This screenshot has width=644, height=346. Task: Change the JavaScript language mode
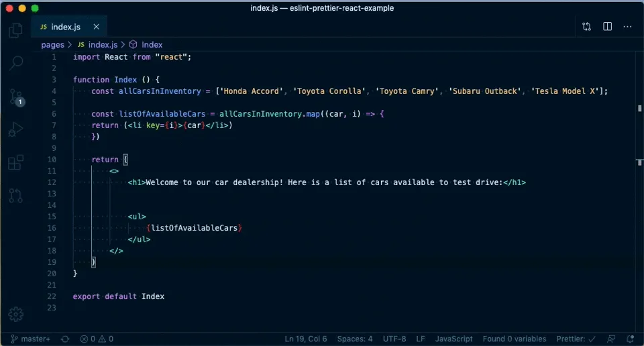453,339
